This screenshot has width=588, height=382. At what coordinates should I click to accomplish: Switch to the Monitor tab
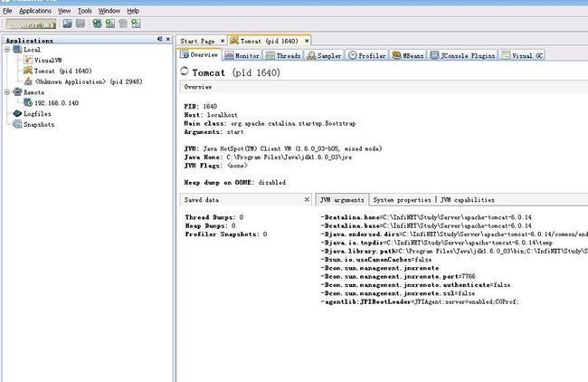click(242, 55)
